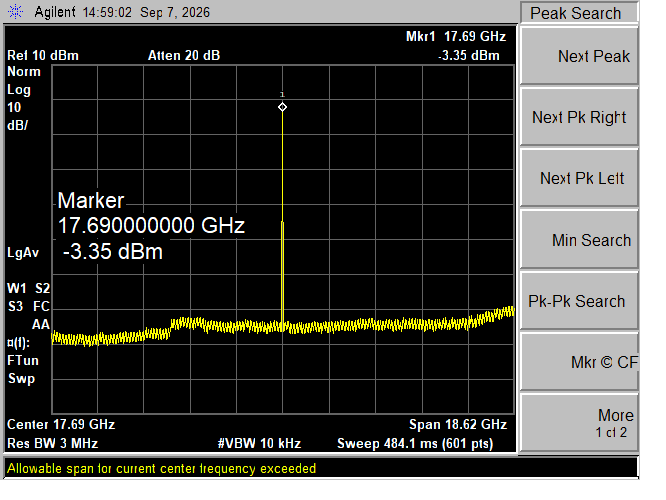Screen dimensions: 666x500
Task: Activate the Min Search softkey
Action: click(579, 240)
